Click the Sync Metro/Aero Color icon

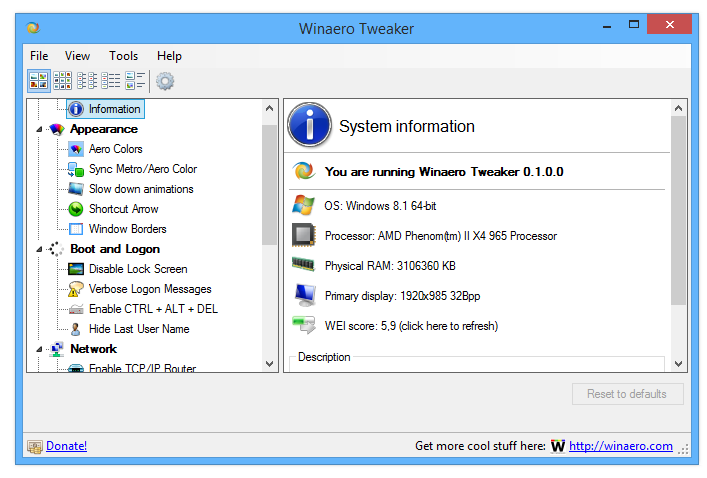(x=76, y=169)
